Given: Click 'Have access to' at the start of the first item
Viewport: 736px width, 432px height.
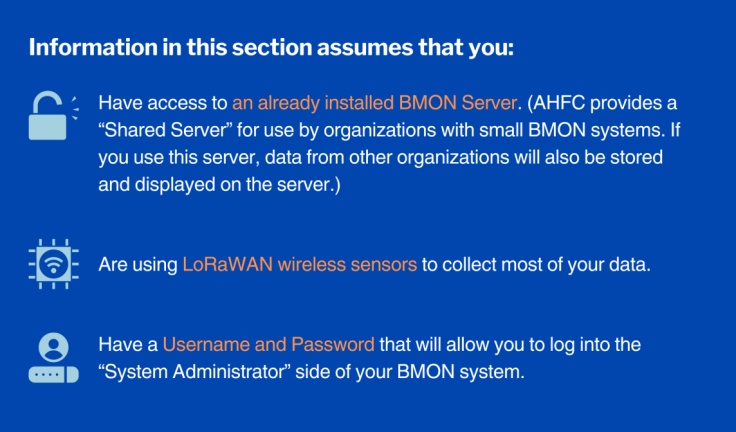Looking at the screenshot, I should [163, 103].
